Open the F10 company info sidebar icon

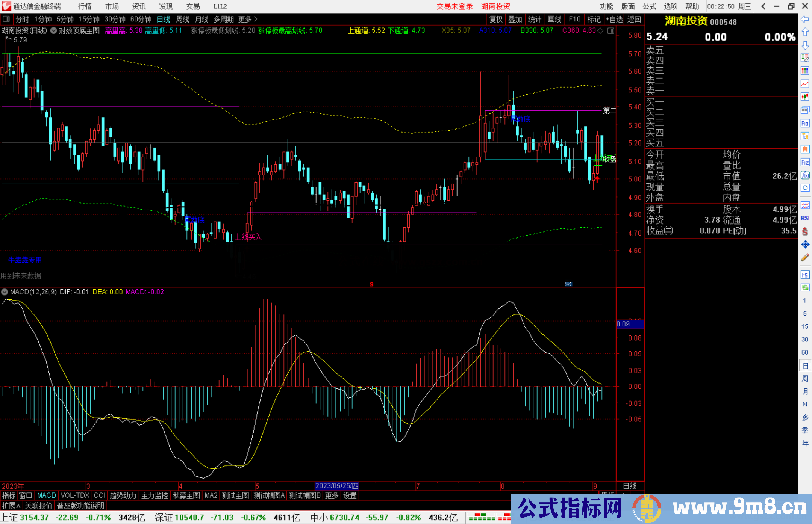pyautogui.click(x=805, y=124)
